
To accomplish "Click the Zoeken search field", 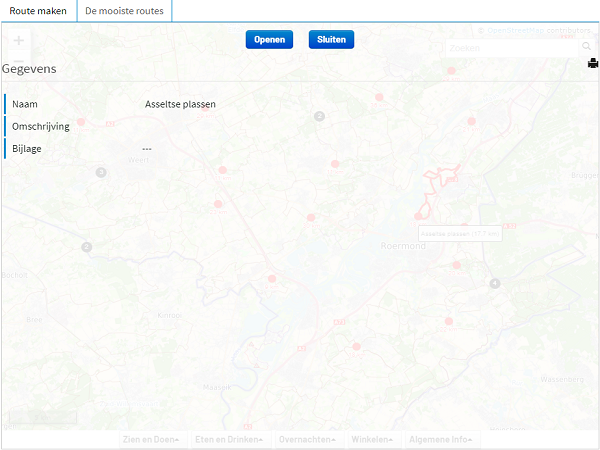I will coord(512,48).
